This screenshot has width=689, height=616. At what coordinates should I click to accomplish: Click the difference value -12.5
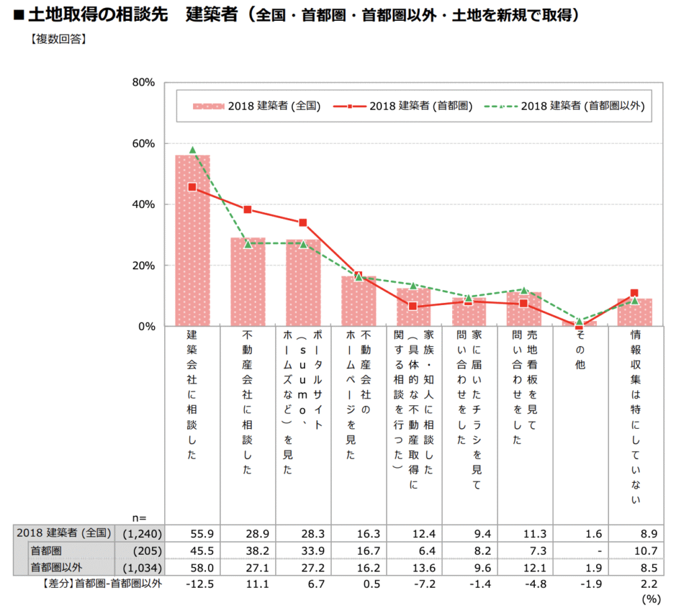(200, 584)
